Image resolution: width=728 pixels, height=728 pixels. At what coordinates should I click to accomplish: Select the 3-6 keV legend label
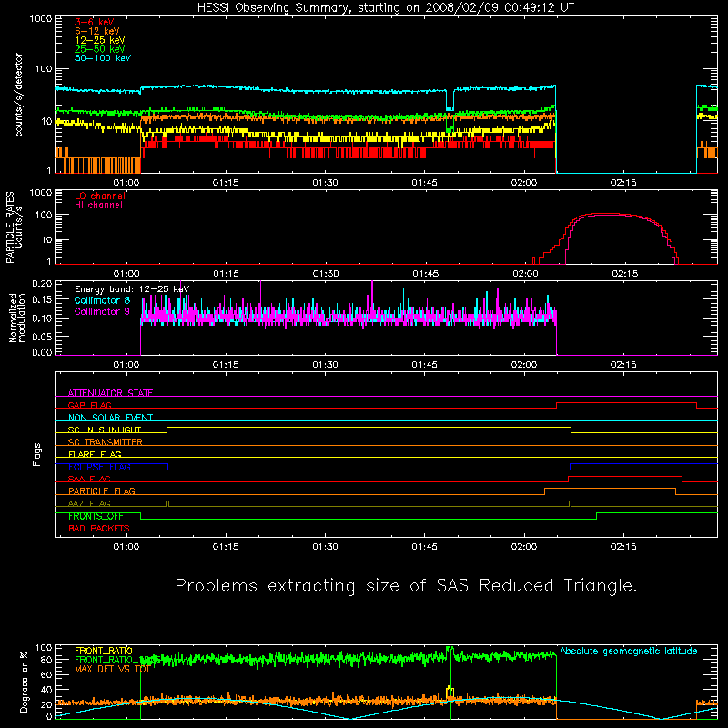(95, 22)
